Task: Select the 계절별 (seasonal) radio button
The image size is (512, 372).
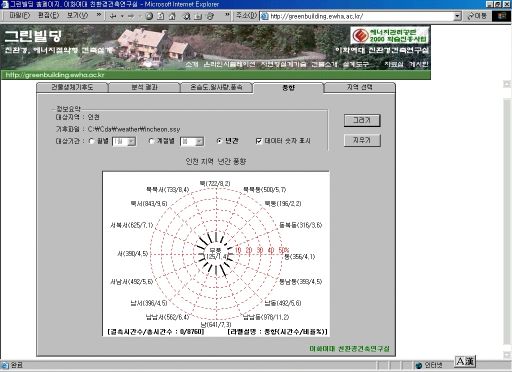Action: [151, 141]
